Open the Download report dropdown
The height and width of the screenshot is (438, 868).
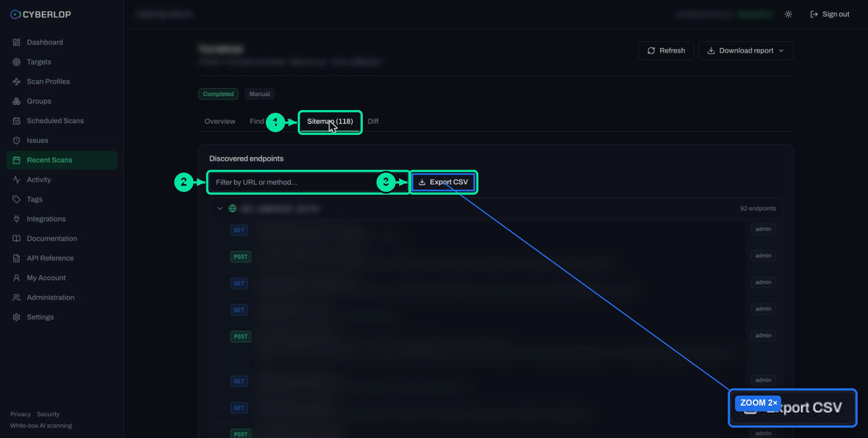(745, 51)
